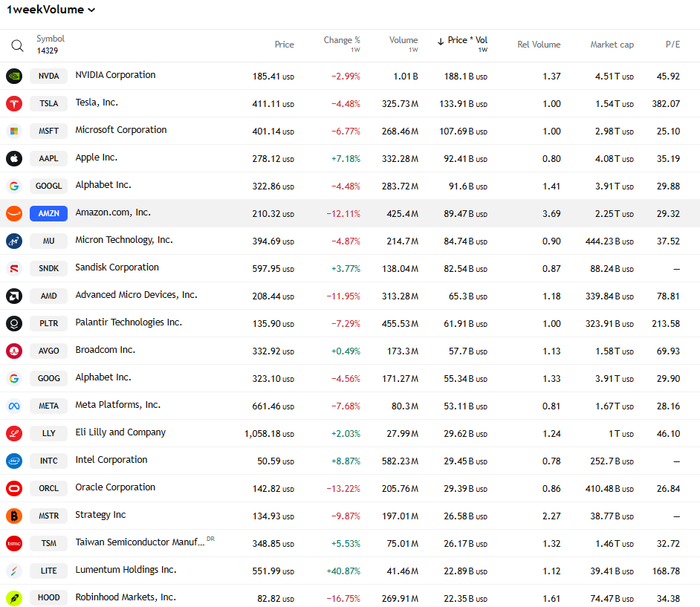The height and width of the screenshot is (607, 700).
Task: Select Advanced Micro Devices, Inc. name
Action: point(136,295)
